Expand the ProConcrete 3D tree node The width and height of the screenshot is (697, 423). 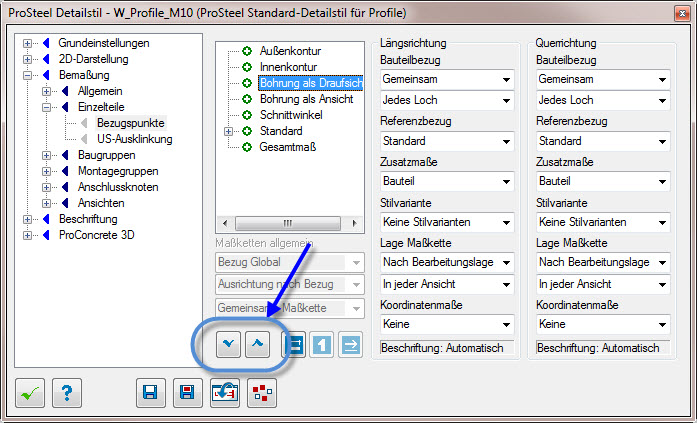pyautogui.click(x=28, y=235)
